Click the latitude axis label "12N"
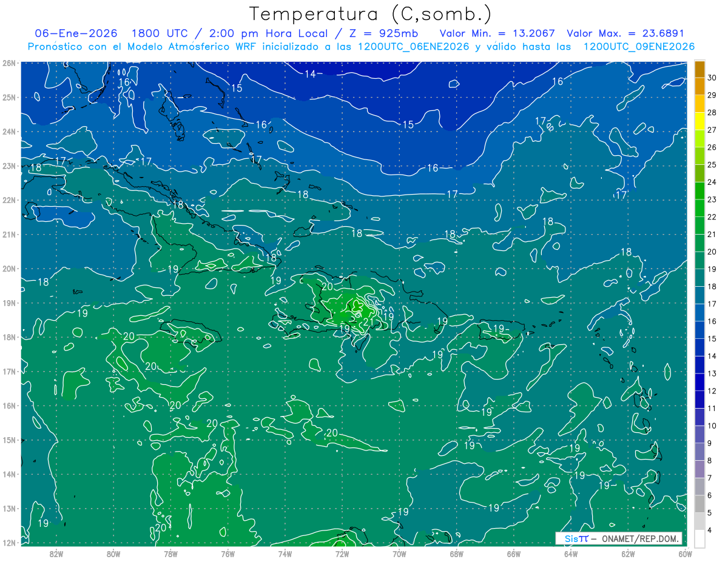 click(9, 543)
